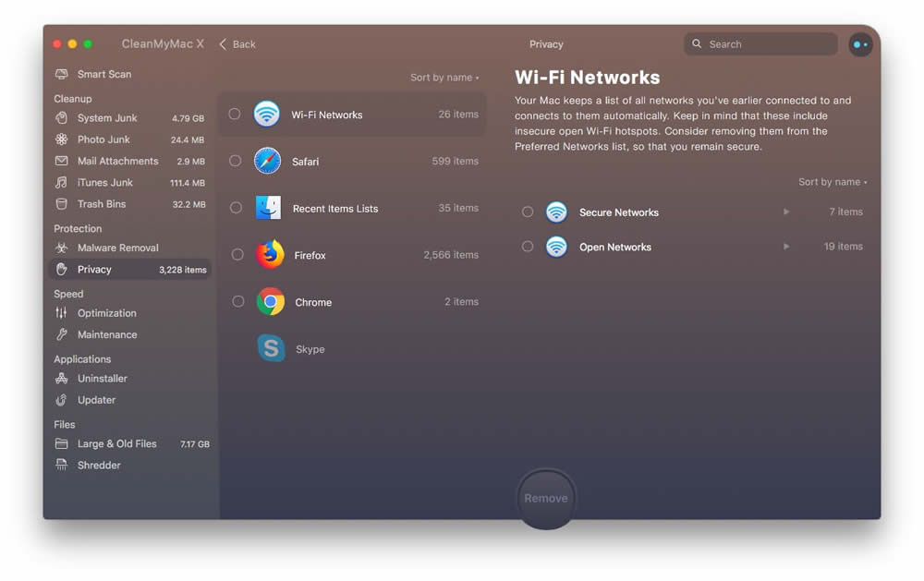924x581 pixels.
Task: Go to Uninstaller in the sidebar
Action: pos(102,379)
